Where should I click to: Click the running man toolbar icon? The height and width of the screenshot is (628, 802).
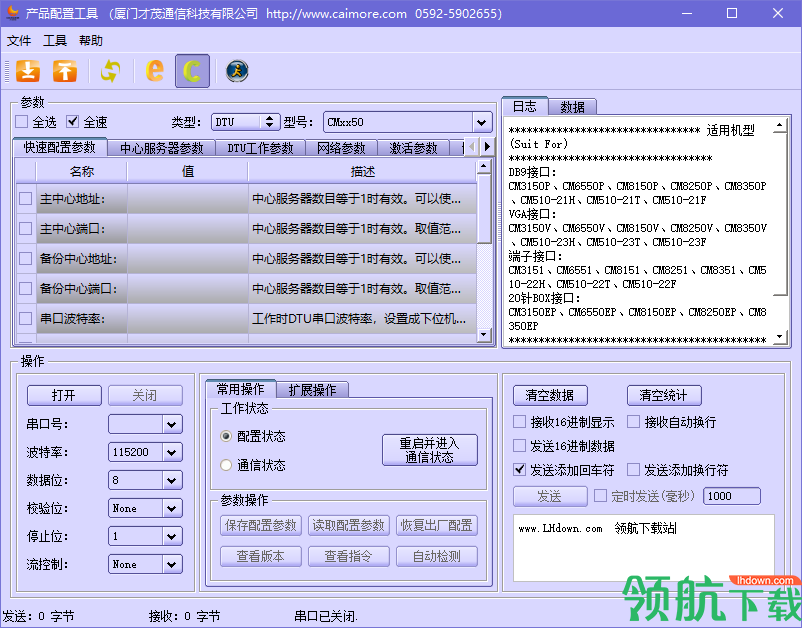237,71
